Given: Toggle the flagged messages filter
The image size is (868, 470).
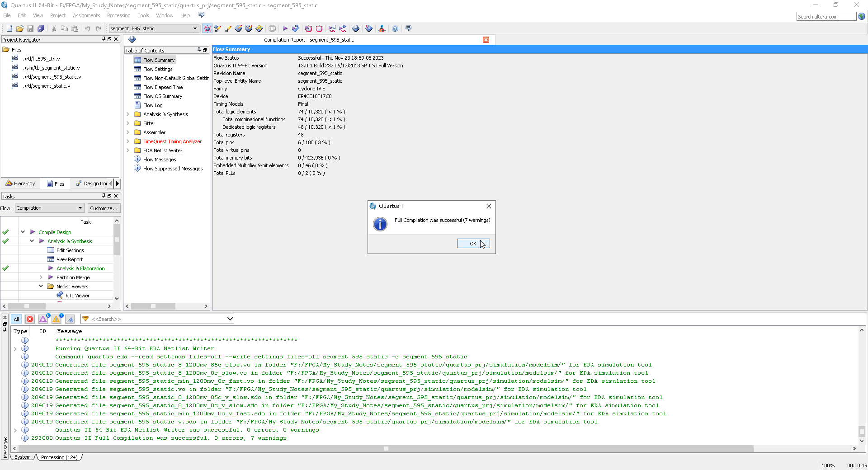Looking at the screenshot, I should click(x=70, y=319).
